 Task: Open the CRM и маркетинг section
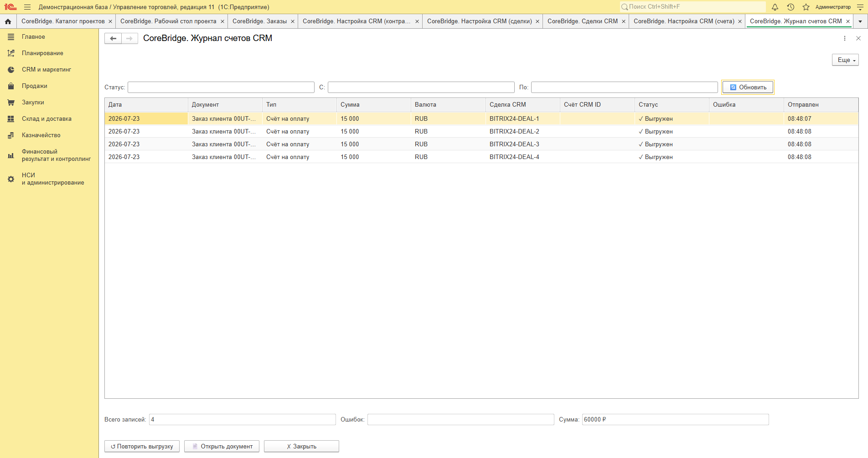click(49, 70)
